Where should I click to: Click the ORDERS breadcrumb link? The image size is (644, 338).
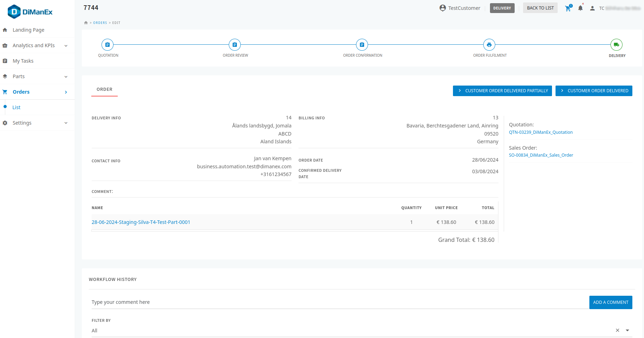[x=100, y=23]
